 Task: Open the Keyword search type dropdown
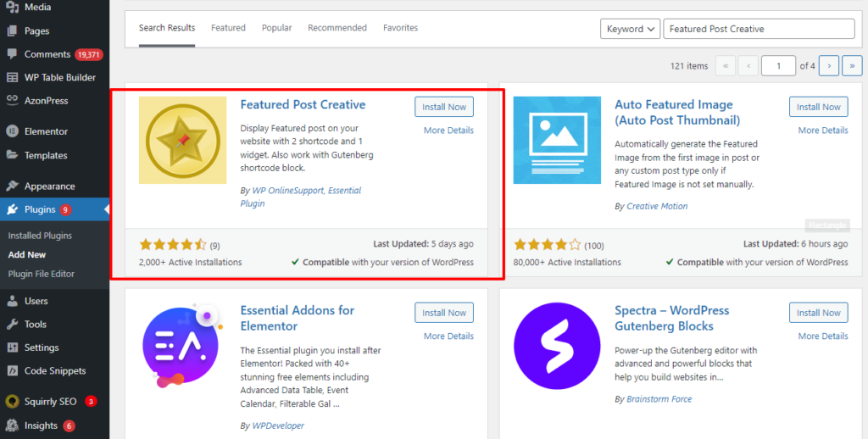coord(631,29)
